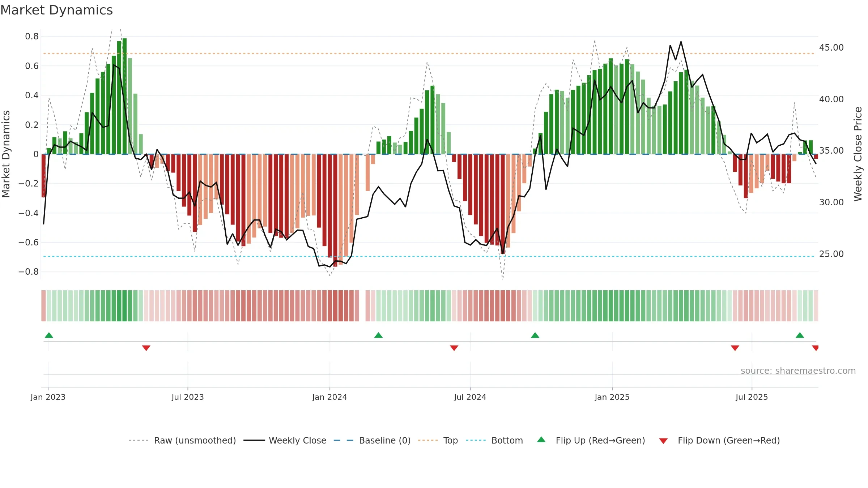Toggle the Bottom legend entry
Viewport: 868px width, 488px height.
coord(494,440)
